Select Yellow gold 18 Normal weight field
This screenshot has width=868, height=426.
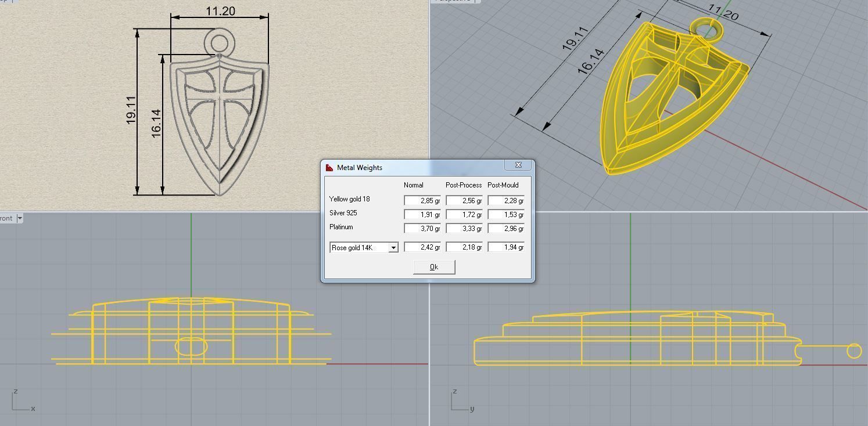(422, 200)
